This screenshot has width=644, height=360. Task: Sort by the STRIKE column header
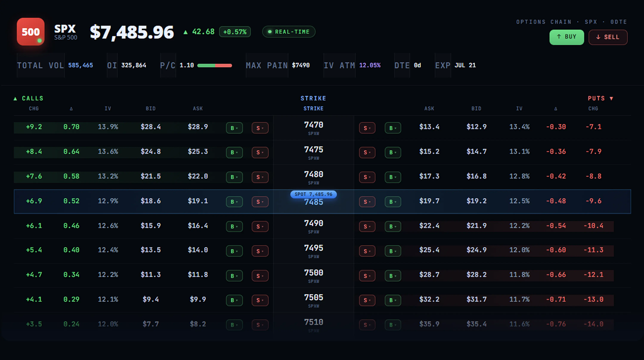(x=314, y=109)
